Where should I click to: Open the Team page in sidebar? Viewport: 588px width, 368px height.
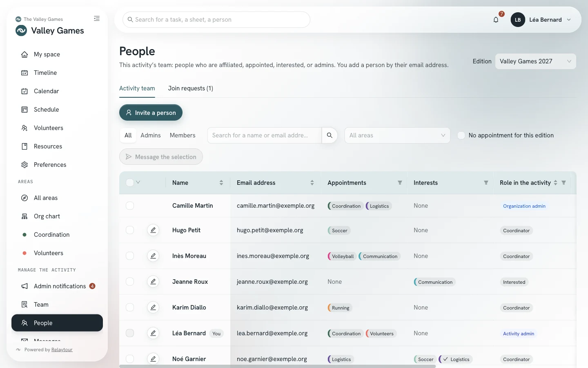[x=57, y=305]
